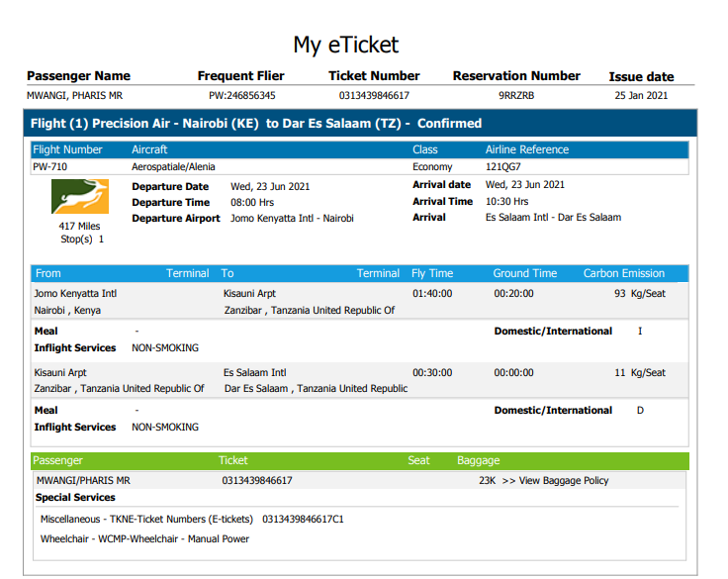Select Es Salaam Intl in the To column
Screen dimensions: 728x579
255,373
